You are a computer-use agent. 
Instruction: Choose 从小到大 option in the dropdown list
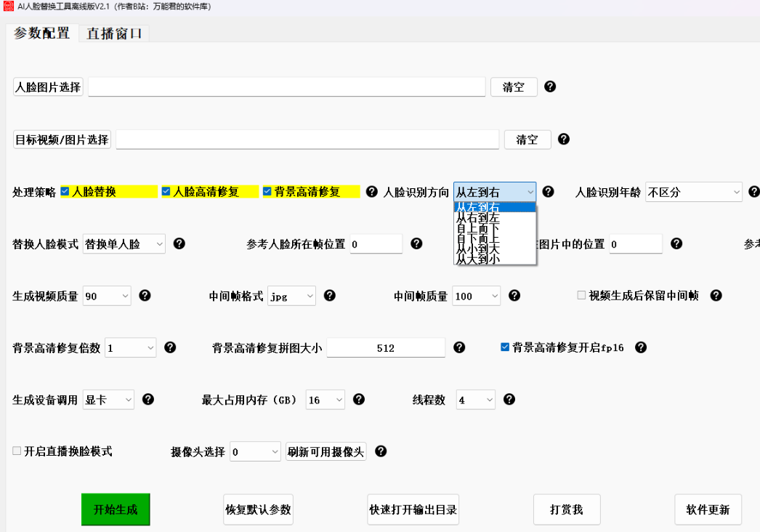click(x=477, y=248)
